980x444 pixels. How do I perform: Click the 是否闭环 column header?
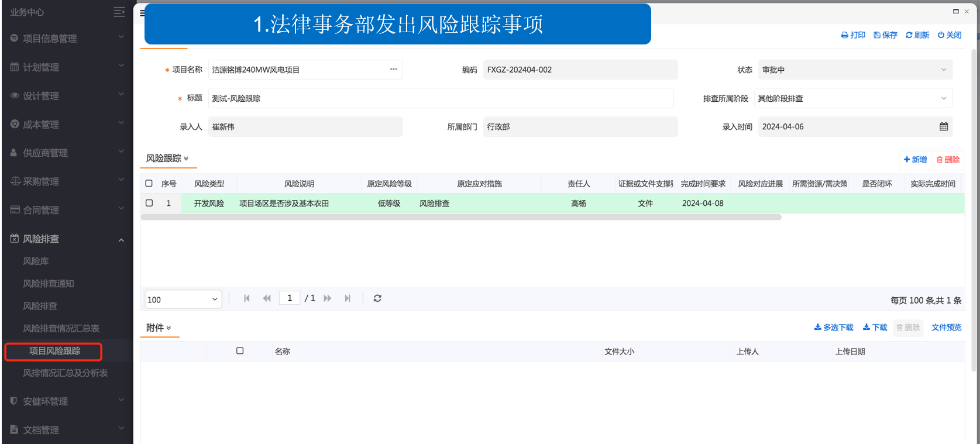[x=876, y=184]
